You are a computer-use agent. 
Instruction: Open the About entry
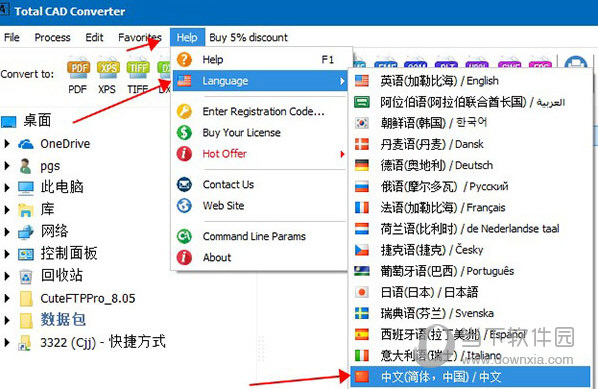[x=261, y=257]
